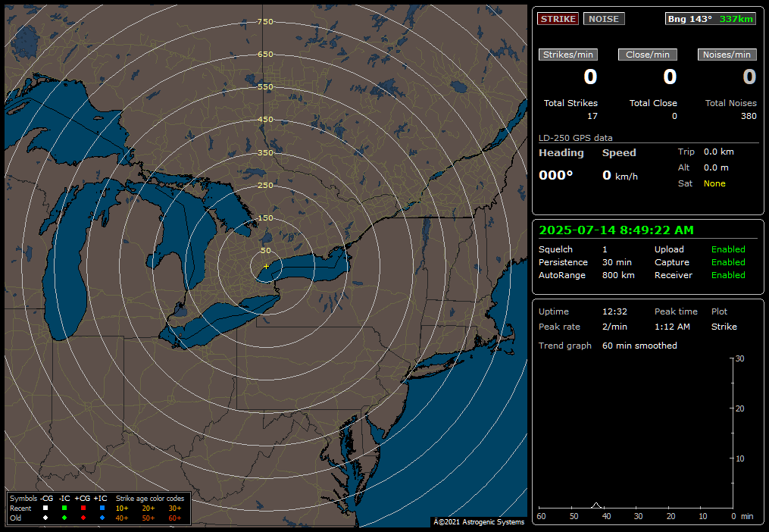Click the small peak on the trend graph

(596, 505)
